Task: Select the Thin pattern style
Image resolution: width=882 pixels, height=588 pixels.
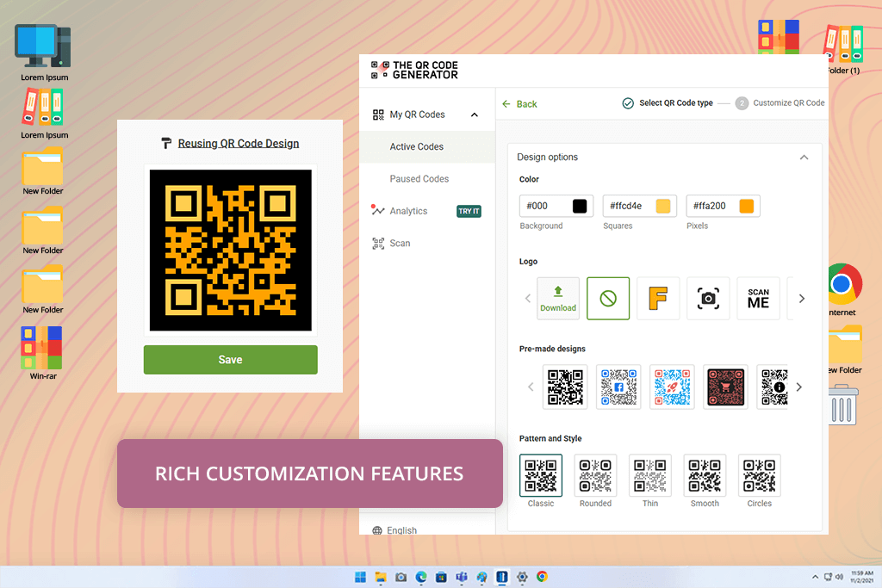Action: click(x=649, y=475)
